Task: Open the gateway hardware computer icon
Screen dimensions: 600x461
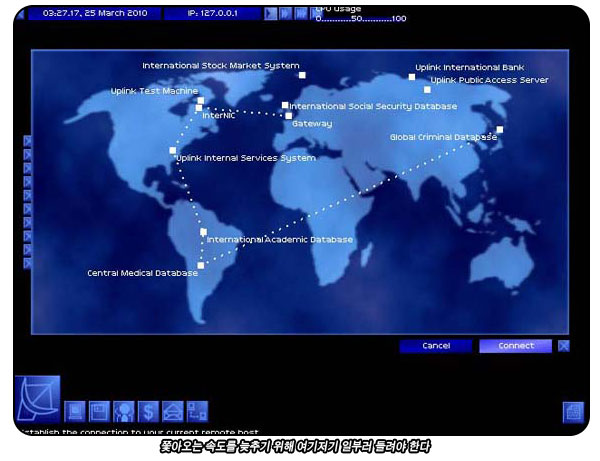Action: (75, 411)
